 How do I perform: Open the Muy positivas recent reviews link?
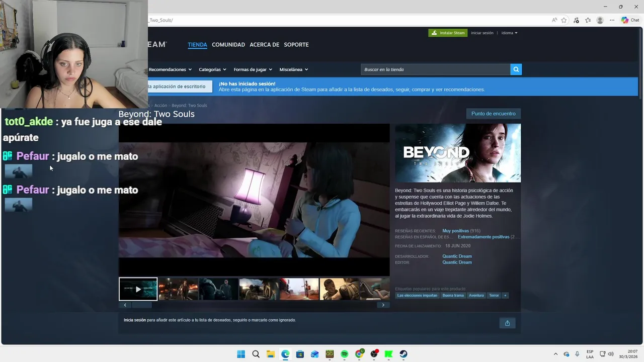(x=455, y=231)
